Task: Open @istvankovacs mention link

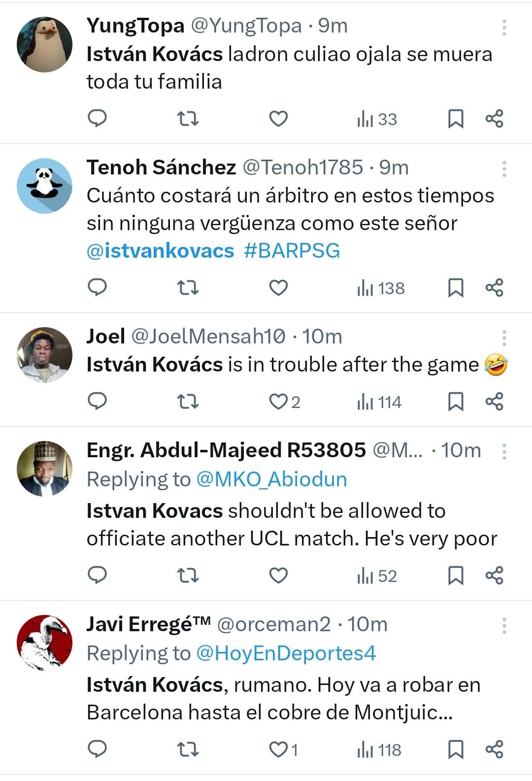Action: (160, 251)
